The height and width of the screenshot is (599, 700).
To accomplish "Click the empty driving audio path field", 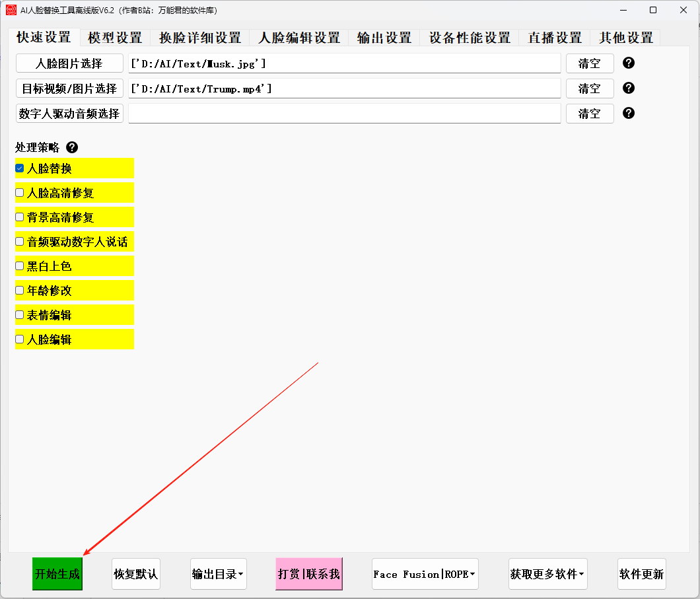I will tap(344, 114).
